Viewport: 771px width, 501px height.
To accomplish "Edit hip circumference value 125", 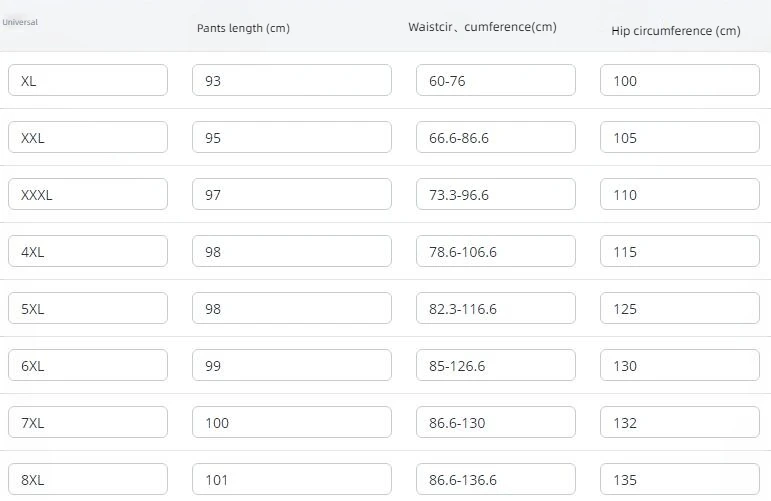I will 679,309.
